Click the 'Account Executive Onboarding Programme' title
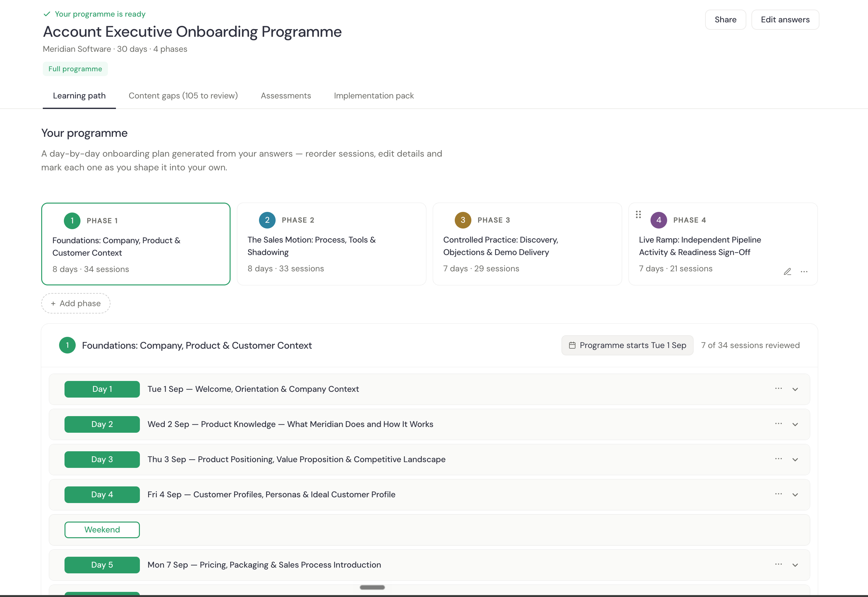The height and width of the screenshot is (597, 868). [192, 32]
